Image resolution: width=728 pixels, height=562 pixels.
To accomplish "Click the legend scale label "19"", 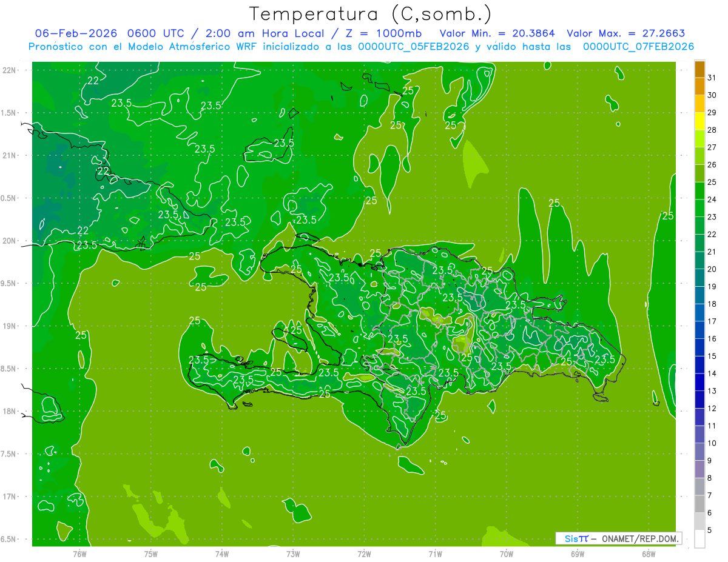I will pos(712,286).
